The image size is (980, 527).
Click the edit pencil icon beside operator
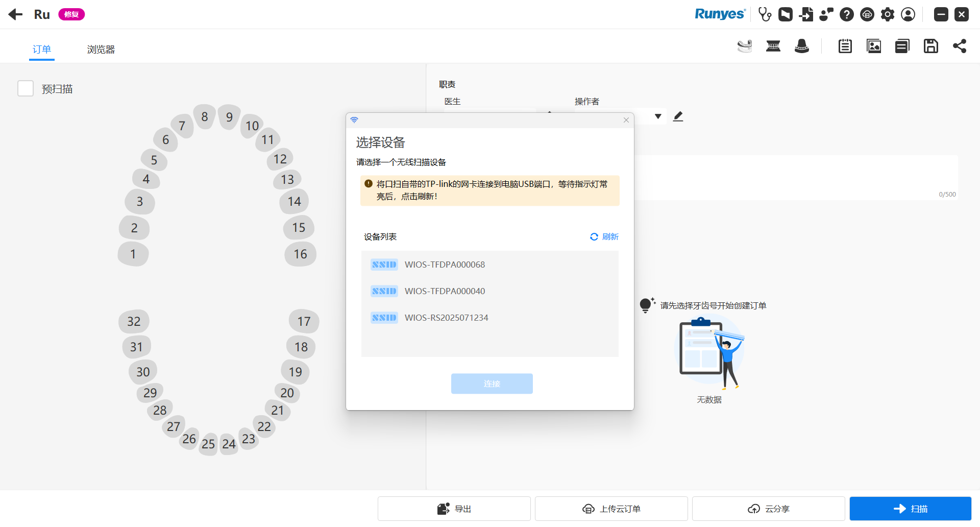(678, 116)
